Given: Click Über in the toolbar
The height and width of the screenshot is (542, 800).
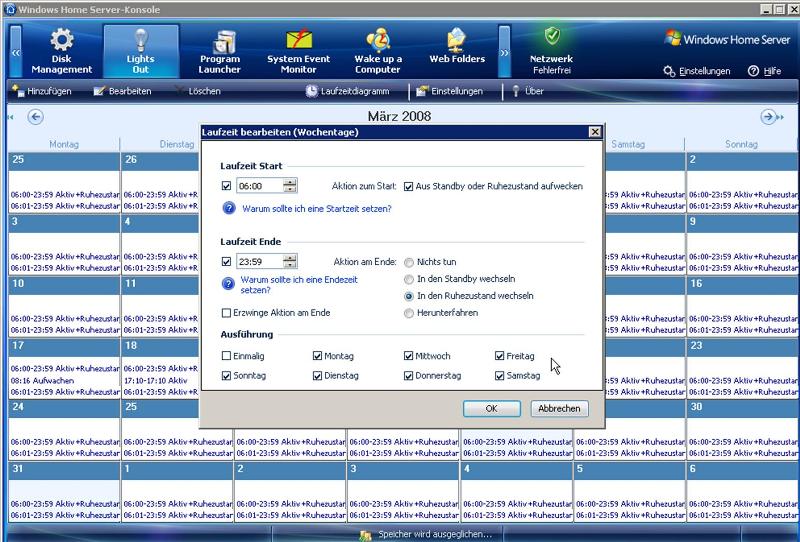Looking at the screenshot, I should [528, 91].
